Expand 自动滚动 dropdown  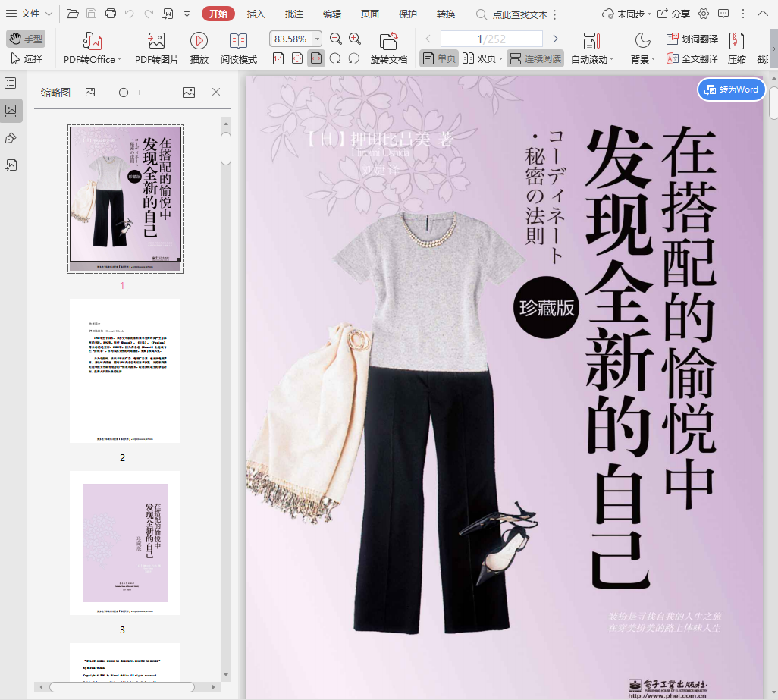pyautogui.click(x=611, y=59)
